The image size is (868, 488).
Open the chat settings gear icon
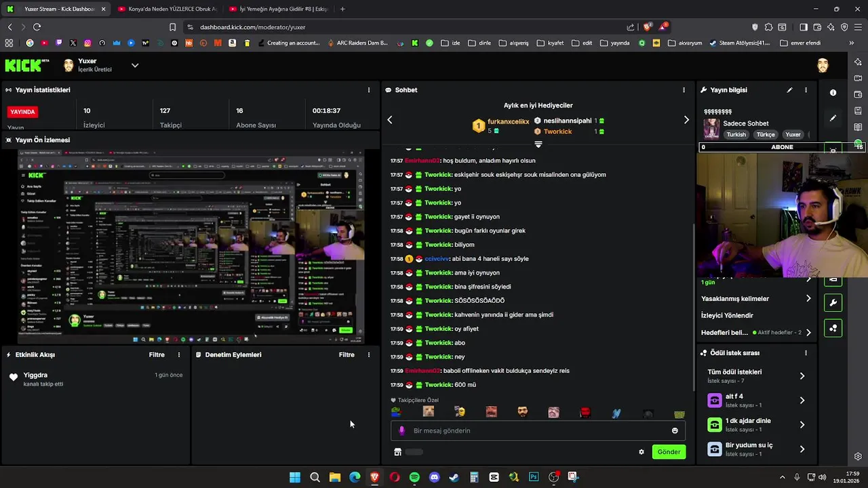coord(642,452)
